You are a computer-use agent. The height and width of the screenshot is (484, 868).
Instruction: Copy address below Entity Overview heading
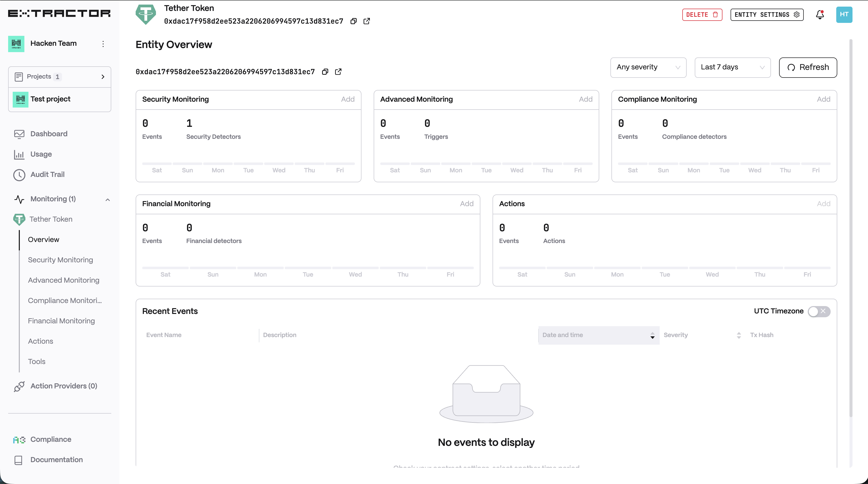coord(325,72)
